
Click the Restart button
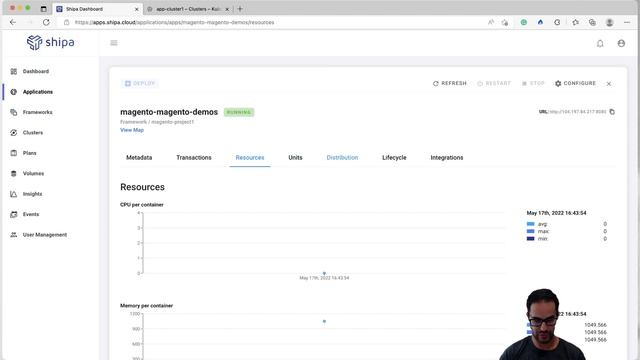[x=494, y=83]
